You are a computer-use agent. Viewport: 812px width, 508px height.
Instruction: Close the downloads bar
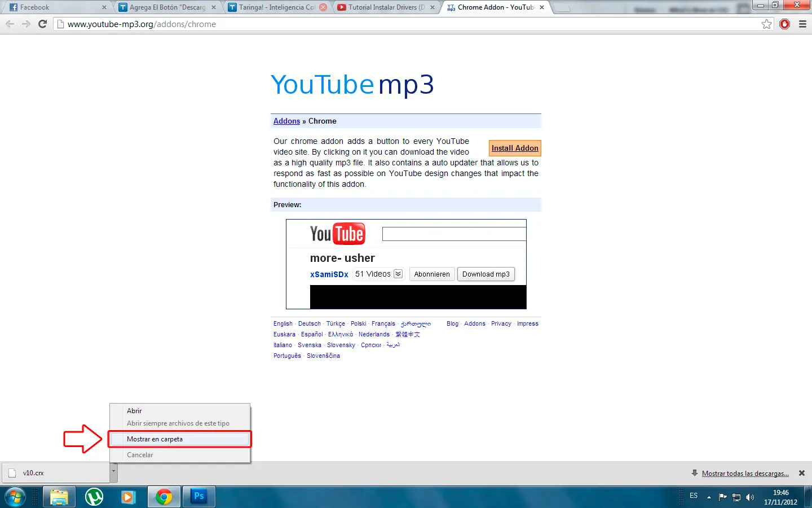tap(802, 474)
